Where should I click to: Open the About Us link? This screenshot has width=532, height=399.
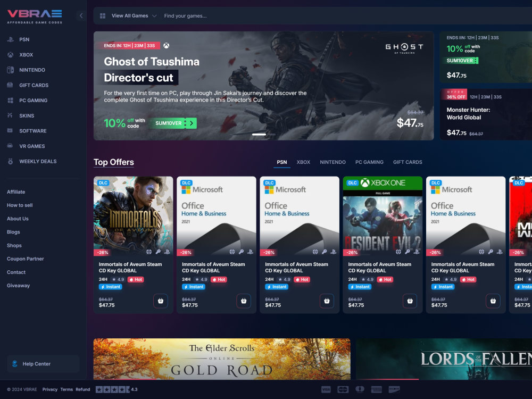pos(18,219)
